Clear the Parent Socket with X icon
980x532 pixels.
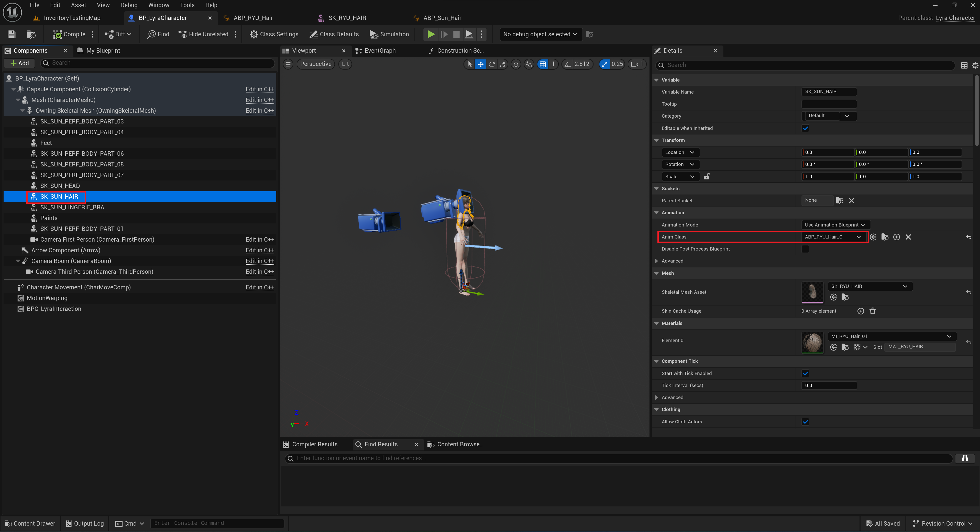pos(851,201)
